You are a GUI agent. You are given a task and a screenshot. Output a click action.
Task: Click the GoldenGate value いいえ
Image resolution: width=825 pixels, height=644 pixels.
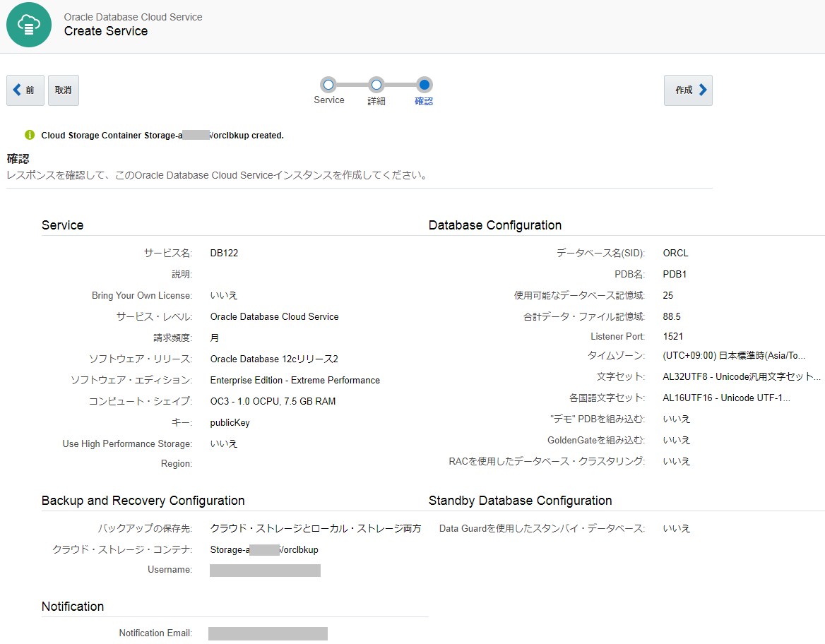tap(676, 441)
